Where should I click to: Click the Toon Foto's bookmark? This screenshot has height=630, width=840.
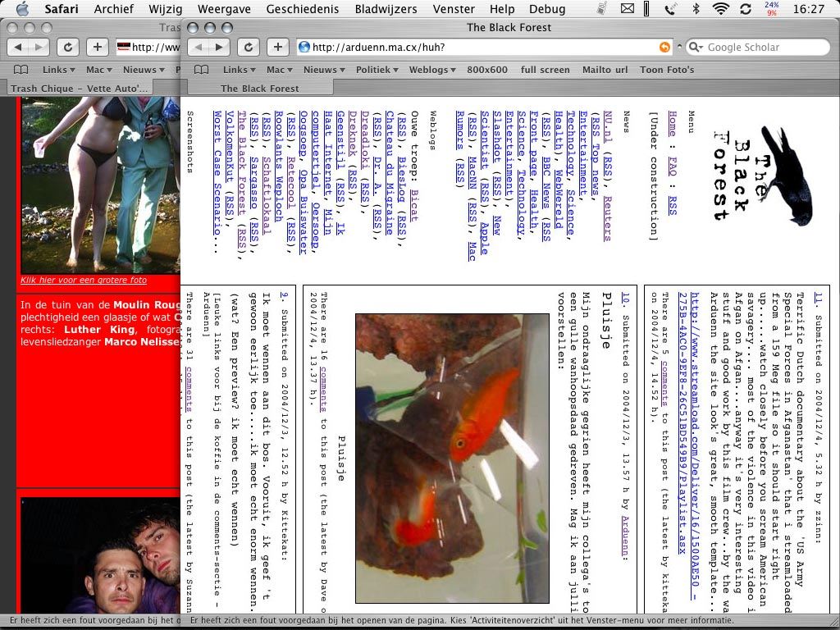667,70
